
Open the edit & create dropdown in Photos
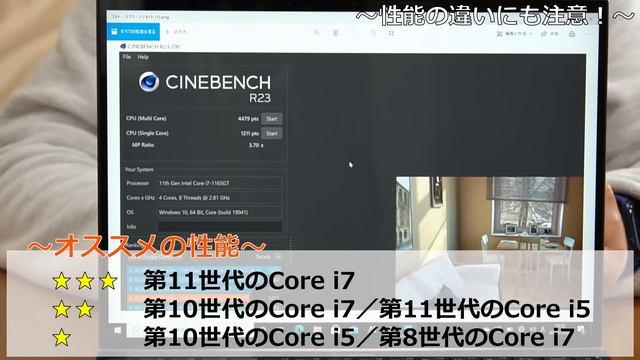coord(514,34)
